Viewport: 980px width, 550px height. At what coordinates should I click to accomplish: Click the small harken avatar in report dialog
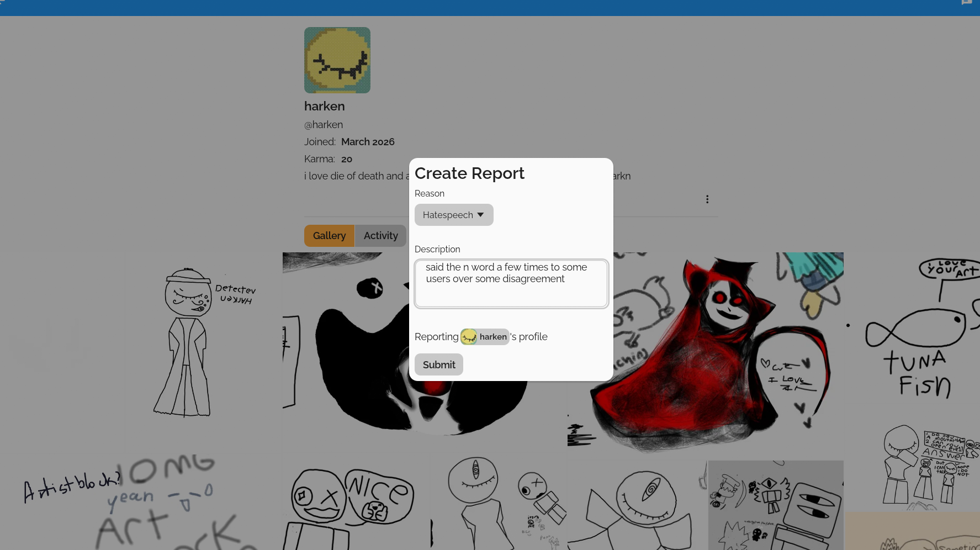click(x=469, y=337)
